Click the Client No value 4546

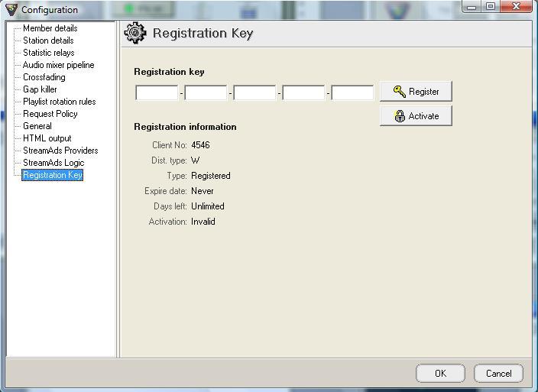(200, 145)
